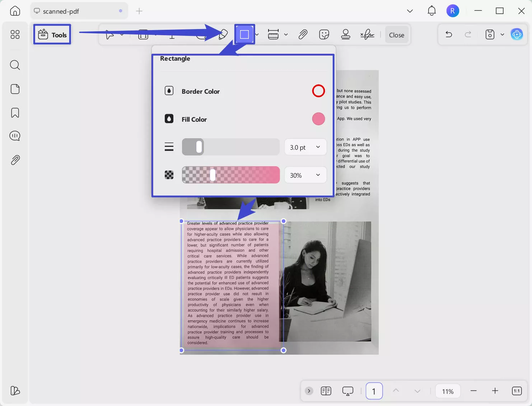The width and height of the screenshot is (532, 406).
Task: Open the border width dropdown showing 3.0 pt
Action: tap(305, 147)
